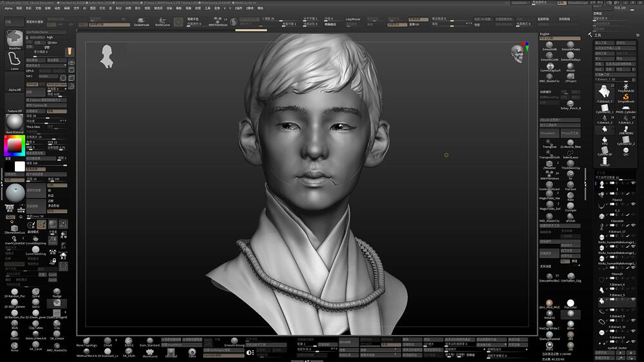
Task: Select the SmoothPeaks brush
Action: point(571,46)
